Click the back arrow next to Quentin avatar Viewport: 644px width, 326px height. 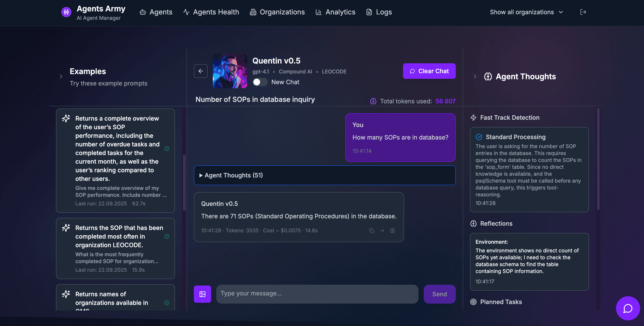click(201, 71)
